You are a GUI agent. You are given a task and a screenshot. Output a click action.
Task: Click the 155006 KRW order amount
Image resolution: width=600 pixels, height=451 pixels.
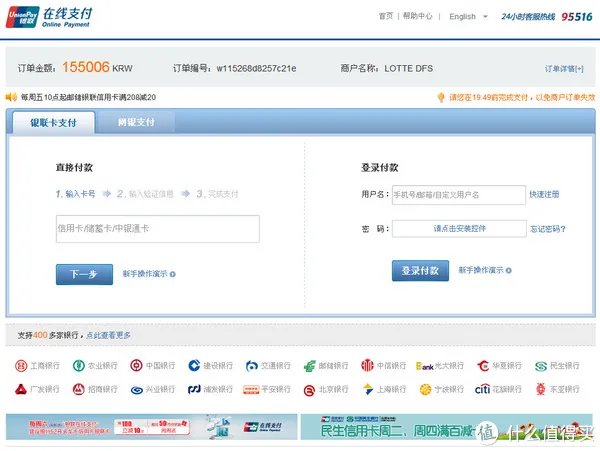[97, 67]
